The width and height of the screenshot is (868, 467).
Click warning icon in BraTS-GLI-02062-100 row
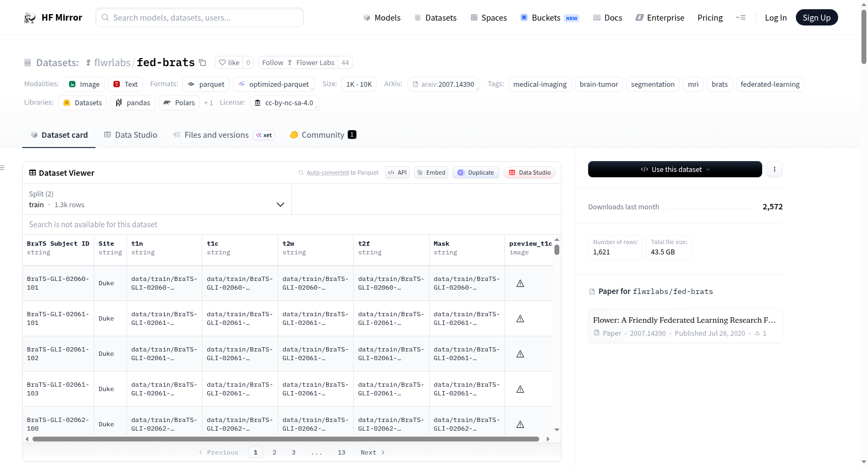(520, 424)
